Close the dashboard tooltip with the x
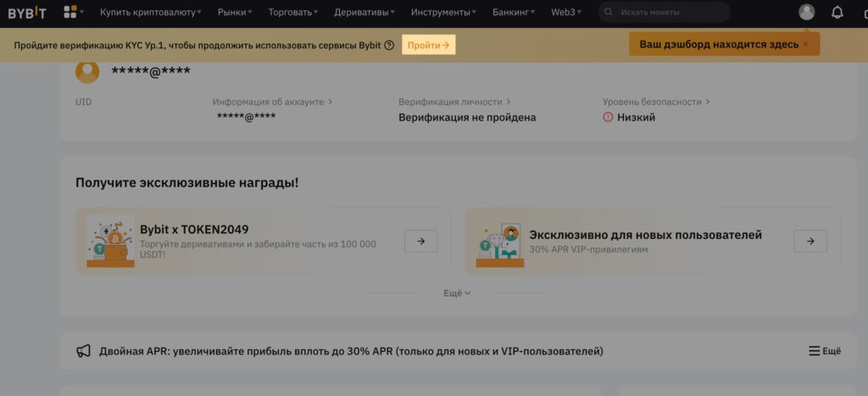 (805, 44)
